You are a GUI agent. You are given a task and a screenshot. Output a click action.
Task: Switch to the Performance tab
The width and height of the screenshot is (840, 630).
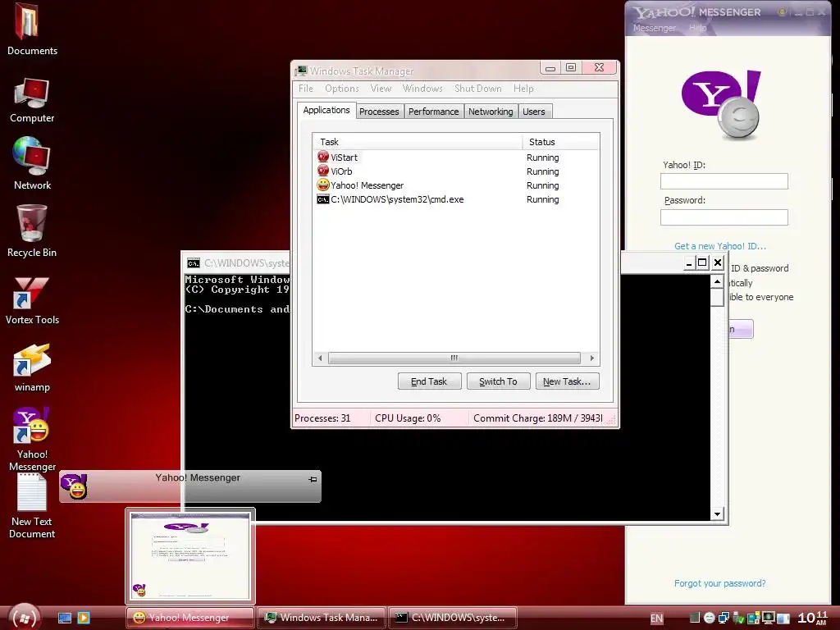tap(433, 112)
